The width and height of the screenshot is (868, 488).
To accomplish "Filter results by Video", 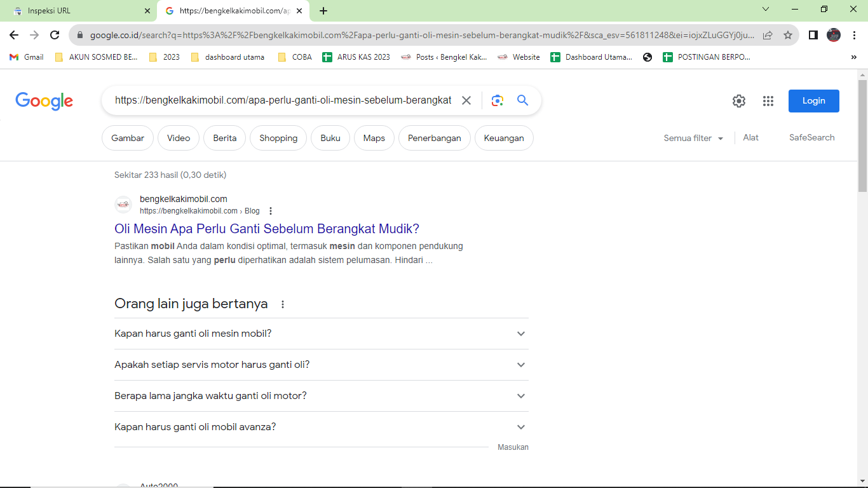I will coord(179,138).
